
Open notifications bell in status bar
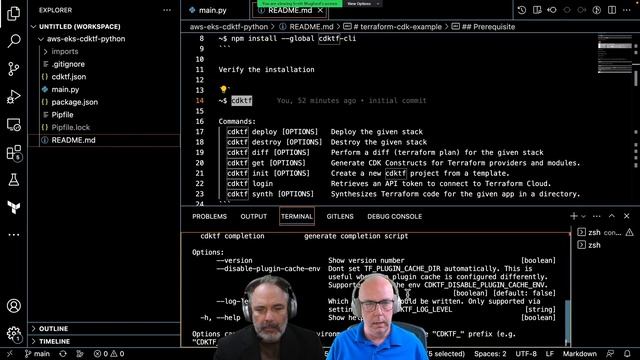(627, 354)
